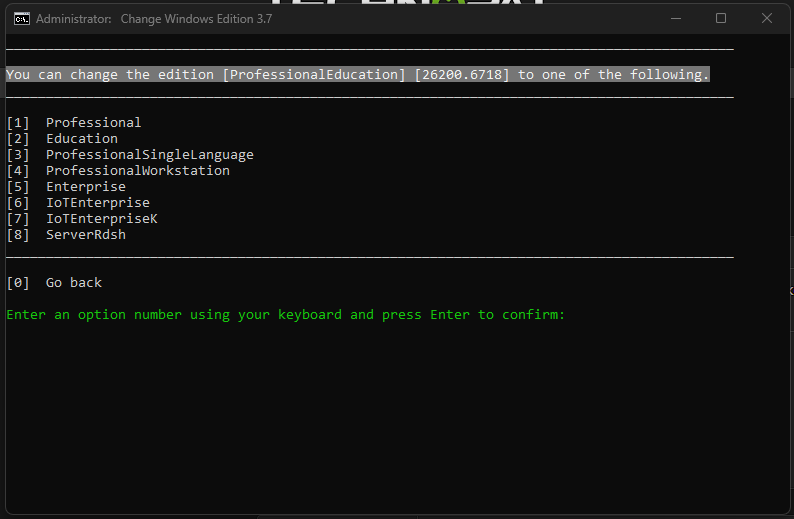The width and height of the screenshot is (794, 519).
Task: Click the '[8] ServerRdsh' option line
Action: tap(66, 235)
